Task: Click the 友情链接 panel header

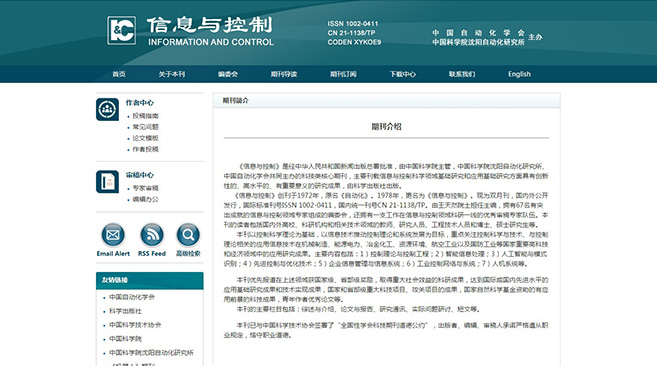Action: tap(150, 280)
